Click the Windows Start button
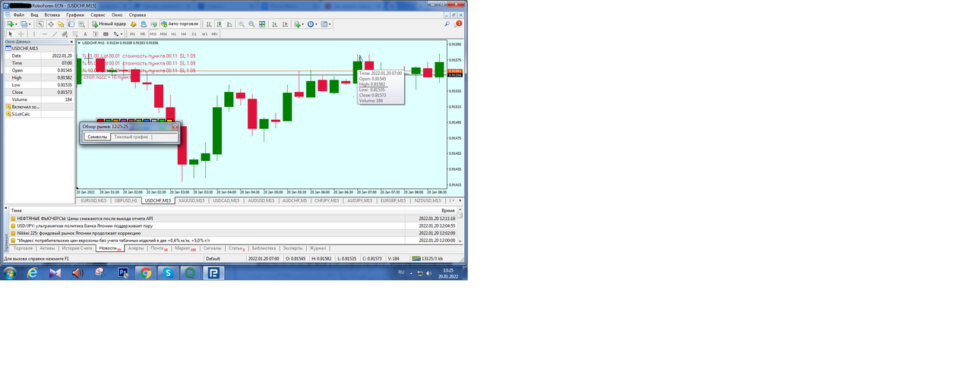This screenshot has width=980, height=381. [10, 273]
